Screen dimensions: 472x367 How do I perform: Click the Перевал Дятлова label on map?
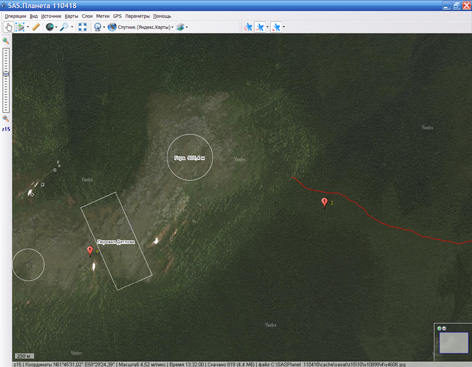[116, 242]
